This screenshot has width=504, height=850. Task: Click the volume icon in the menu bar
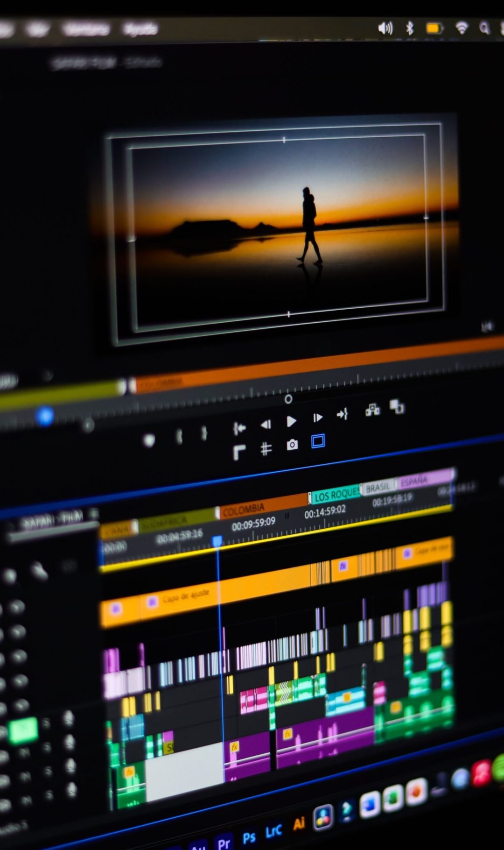point(385,28)
